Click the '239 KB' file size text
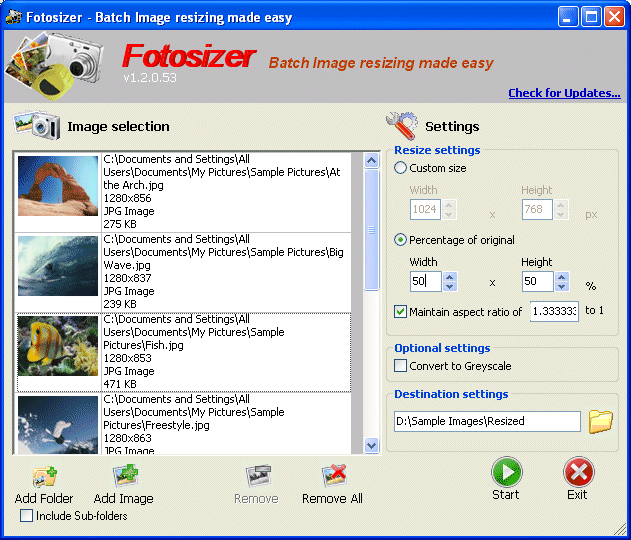Viewport: 631px width, 540px height. click(120, 304)
